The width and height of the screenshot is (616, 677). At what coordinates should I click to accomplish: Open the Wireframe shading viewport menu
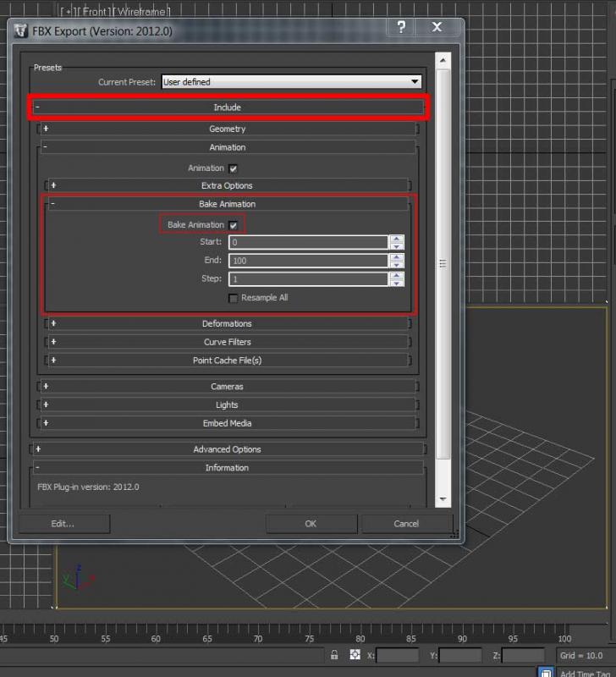(142, 12)
